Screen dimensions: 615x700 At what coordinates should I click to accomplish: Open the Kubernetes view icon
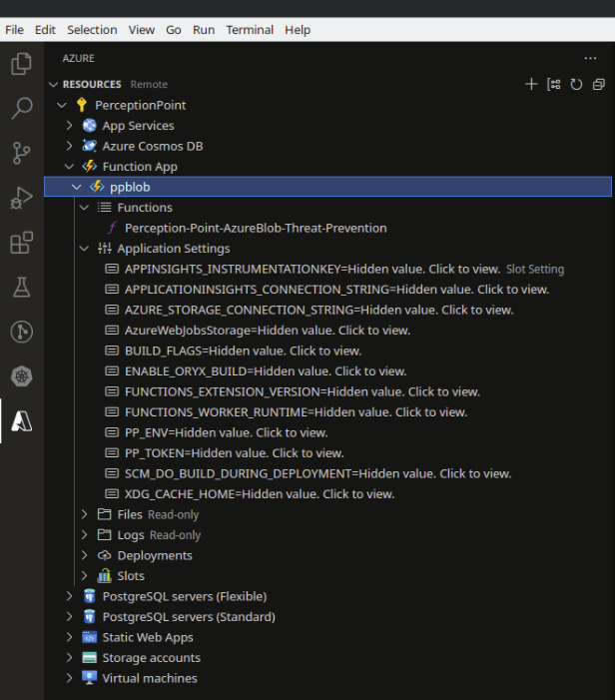(x=21, y=376)
